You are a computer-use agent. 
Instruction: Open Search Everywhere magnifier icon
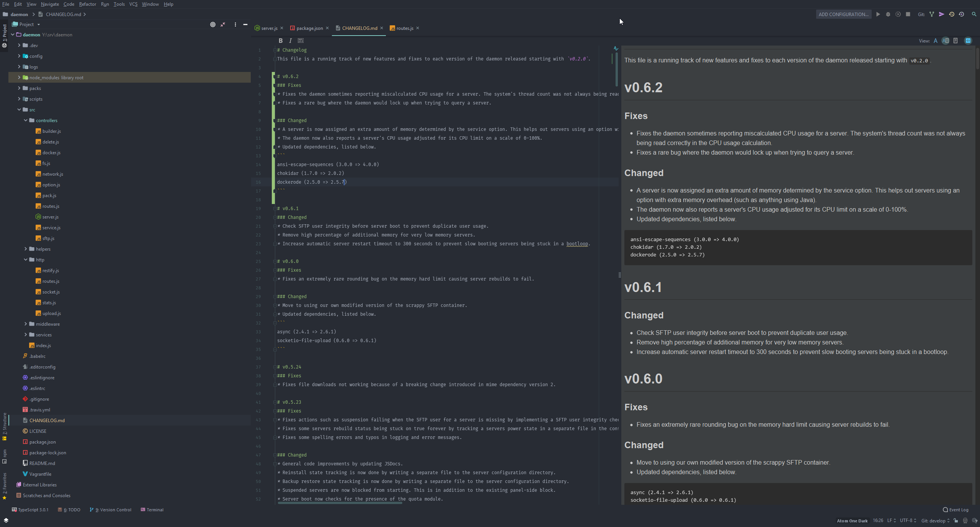point(974,14)
